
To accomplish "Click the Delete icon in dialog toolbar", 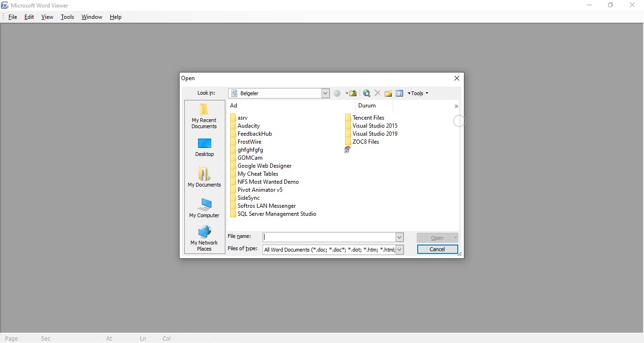I will coord(377,93).
